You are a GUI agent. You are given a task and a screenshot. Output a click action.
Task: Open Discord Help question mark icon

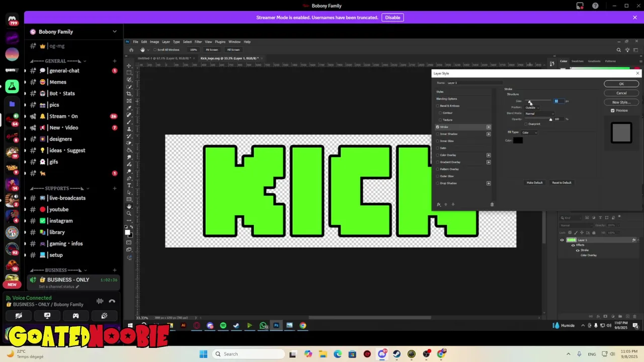595,6
